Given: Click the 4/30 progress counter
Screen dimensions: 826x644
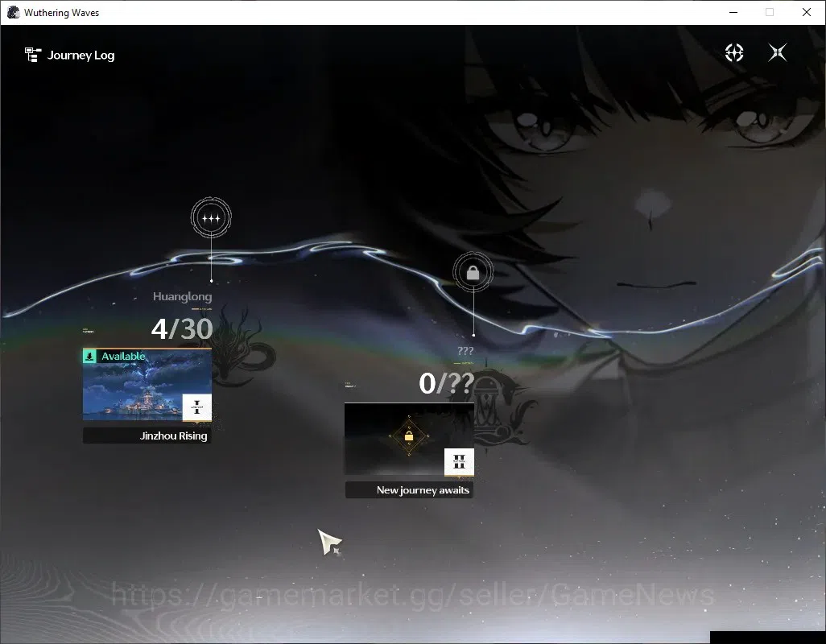Looking at the screenshot, I should coord(182,329).
